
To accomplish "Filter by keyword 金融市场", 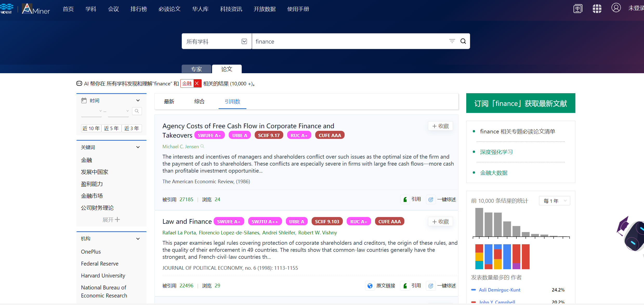I will 92,196.
